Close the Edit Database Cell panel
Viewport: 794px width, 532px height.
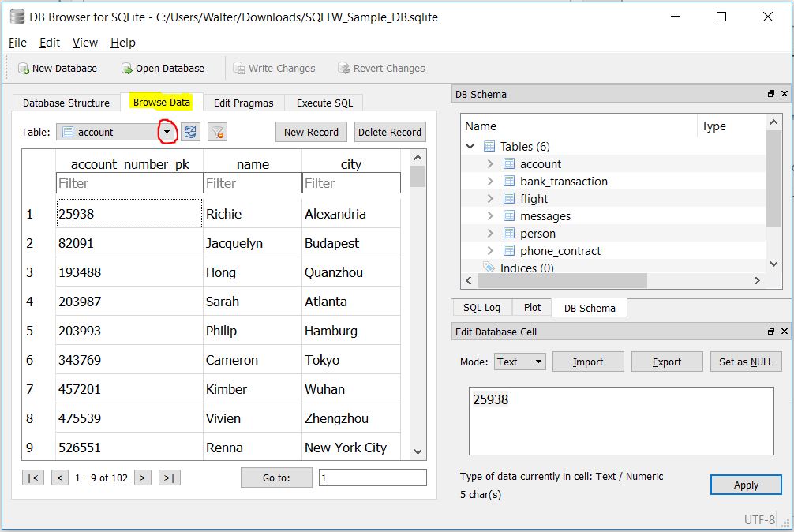785,331
